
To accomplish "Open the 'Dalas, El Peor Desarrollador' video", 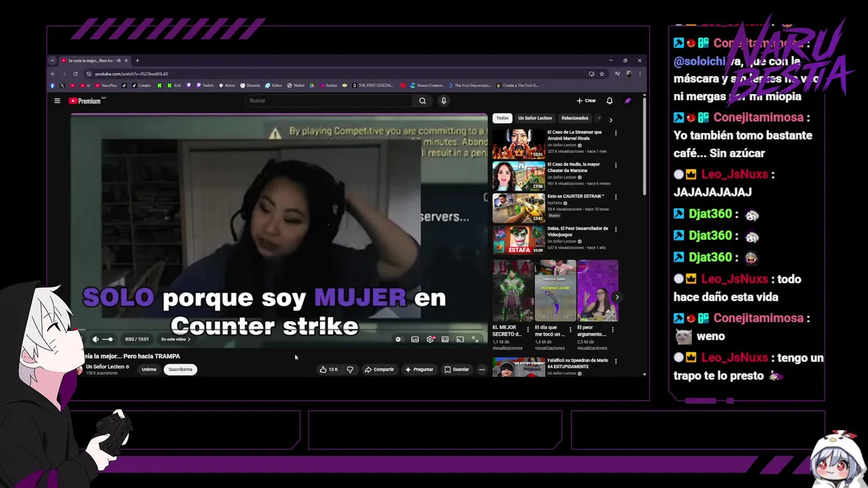I will point(519,240).
